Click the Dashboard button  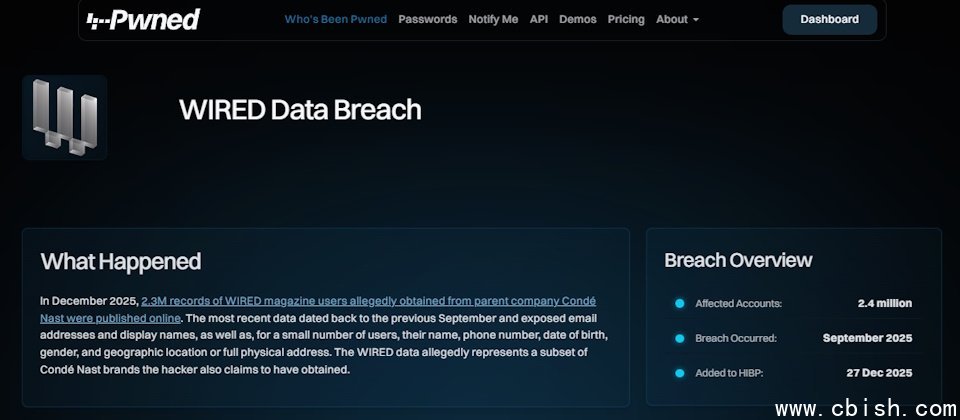[829, 19]
